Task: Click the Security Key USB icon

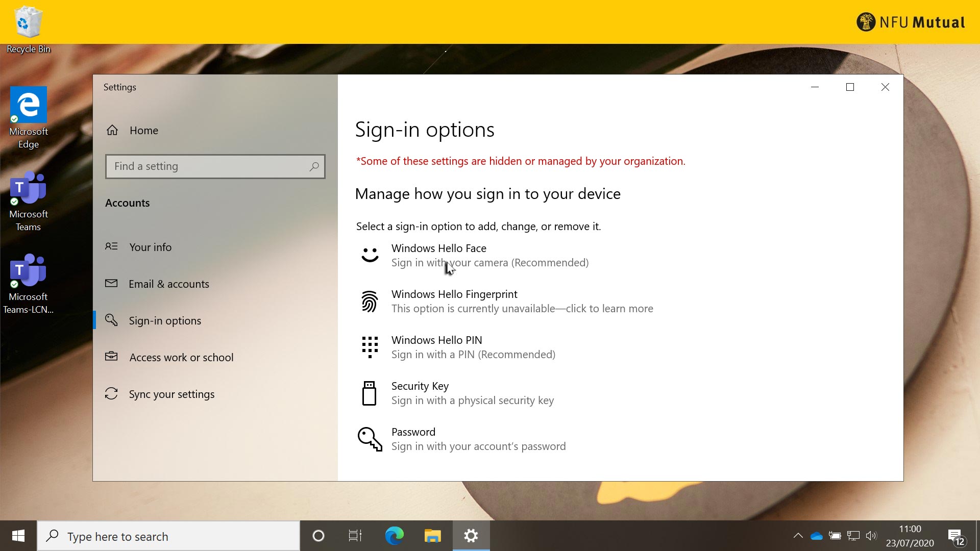Action: coord(369,393)
